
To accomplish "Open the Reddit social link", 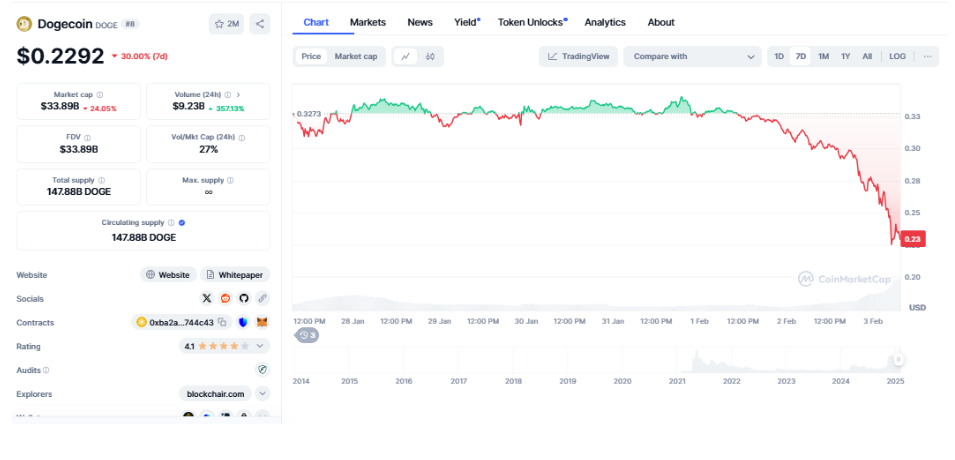I will (225, 299).
